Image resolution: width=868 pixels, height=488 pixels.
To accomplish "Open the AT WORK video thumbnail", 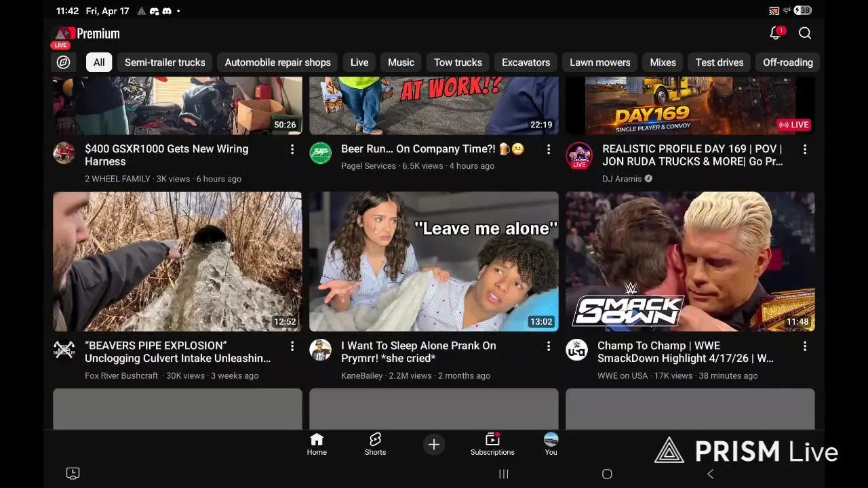I will [434, 106].
